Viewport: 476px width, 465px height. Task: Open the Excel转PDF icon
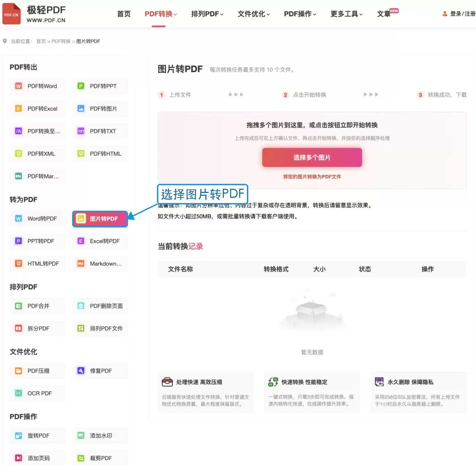81,241
